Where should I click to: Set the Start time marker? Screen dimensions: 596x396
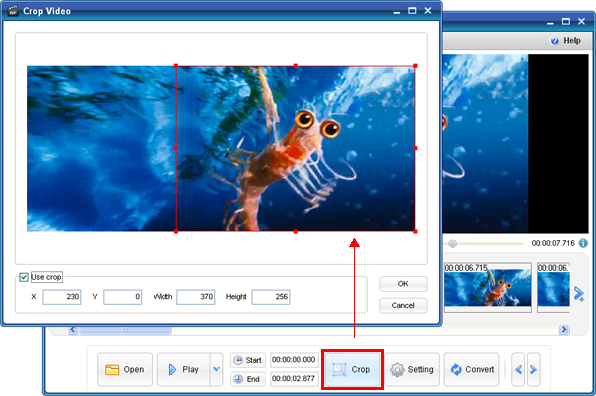click(x=248, y=360)
